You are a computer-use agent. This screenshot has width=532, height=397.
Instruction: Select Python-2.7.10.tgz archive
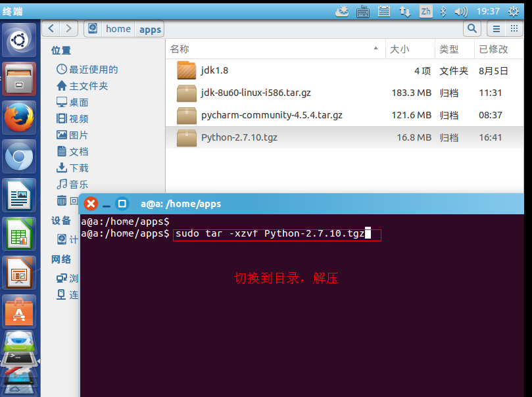345,137
